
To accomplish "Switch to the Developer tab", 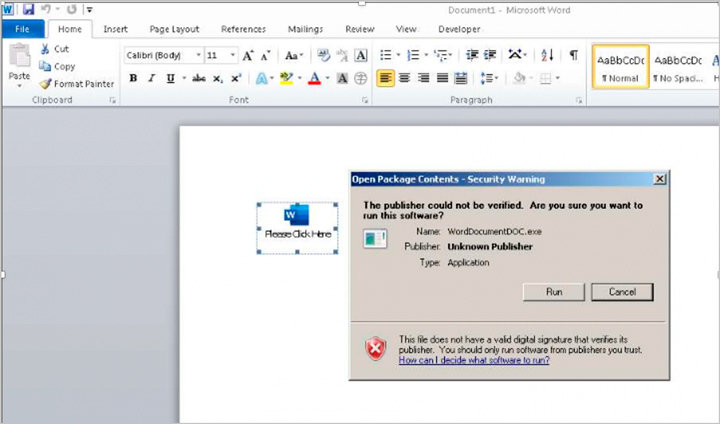I will point(459,29).
